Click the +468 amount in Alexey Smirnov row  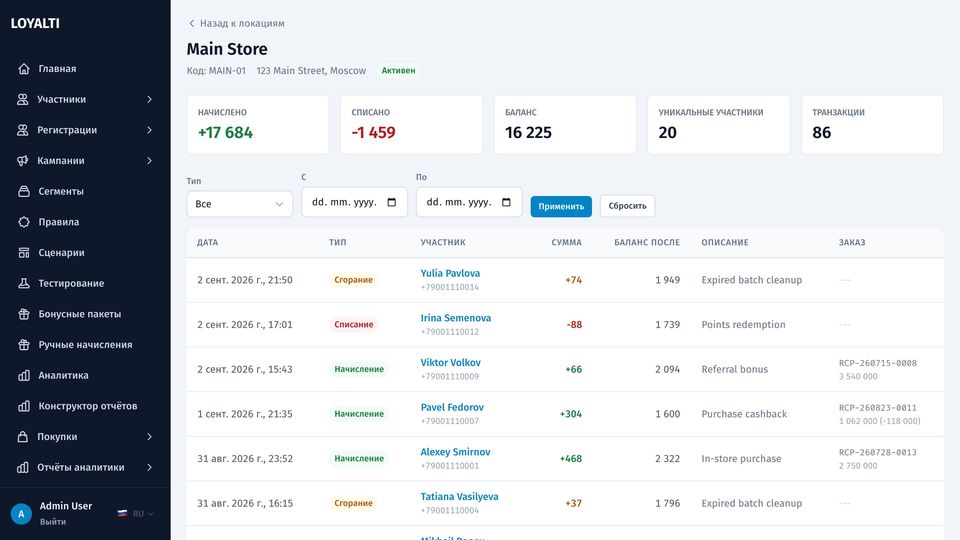pos(571,459)
